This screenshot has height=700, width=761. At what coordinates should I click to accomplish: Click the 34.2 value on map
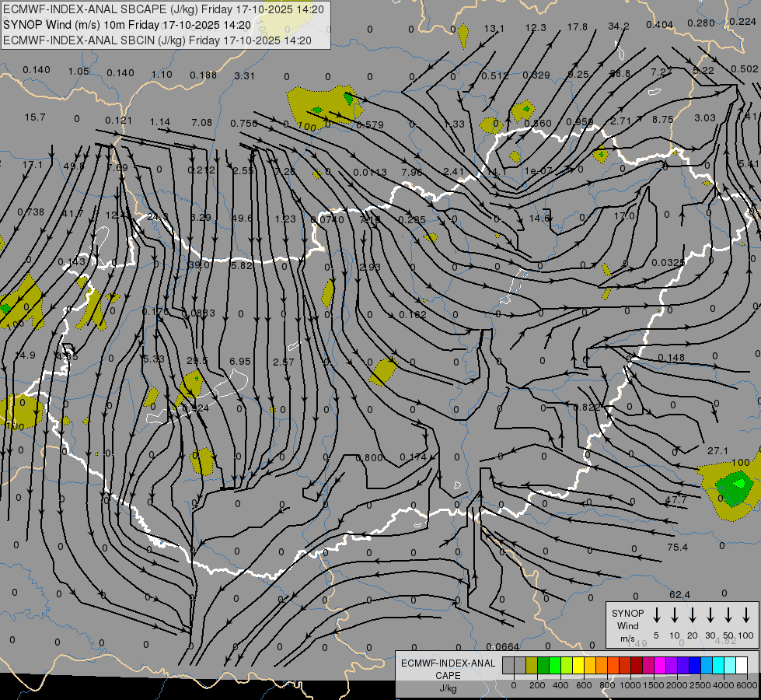(618, 26)
